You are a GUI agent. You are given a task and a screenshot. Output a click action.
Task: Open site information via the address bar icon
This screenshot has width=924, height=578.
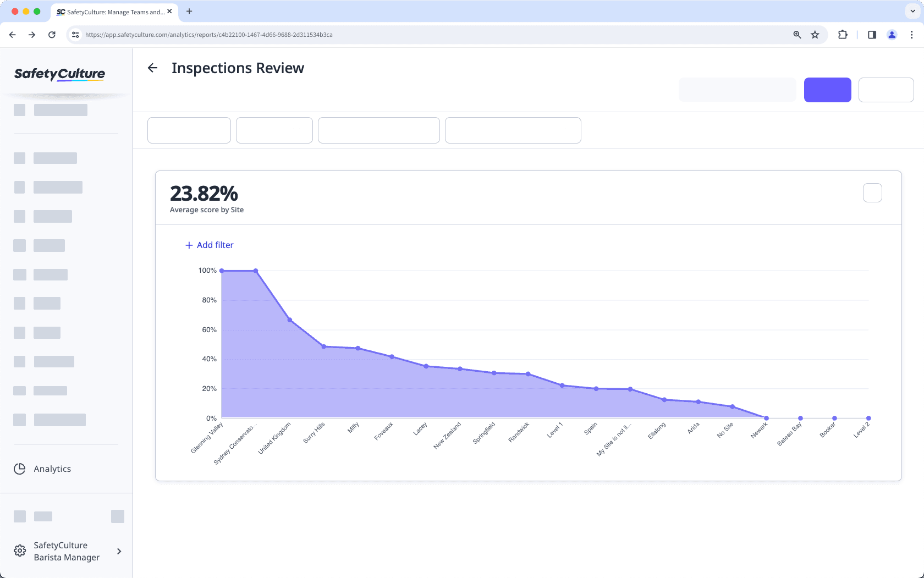(x=75, y=34)
